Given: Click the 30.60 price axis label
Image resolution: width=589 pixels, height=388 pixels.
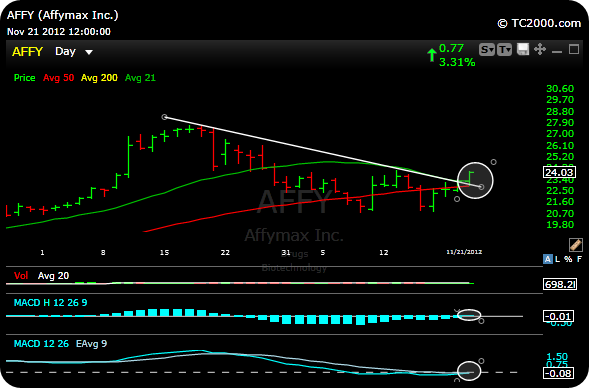Looking at the screenshot, I should click(x=560, y=89).
